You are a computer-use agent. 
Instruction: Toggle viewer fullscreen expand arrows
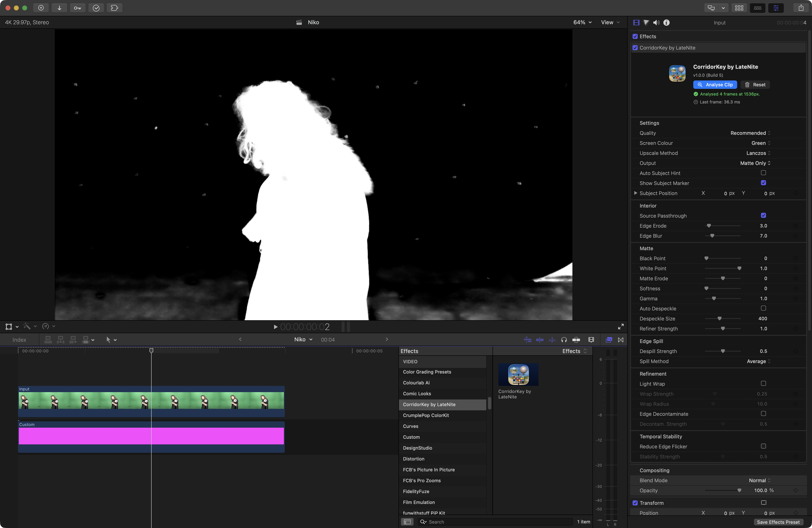click(620, 326)
